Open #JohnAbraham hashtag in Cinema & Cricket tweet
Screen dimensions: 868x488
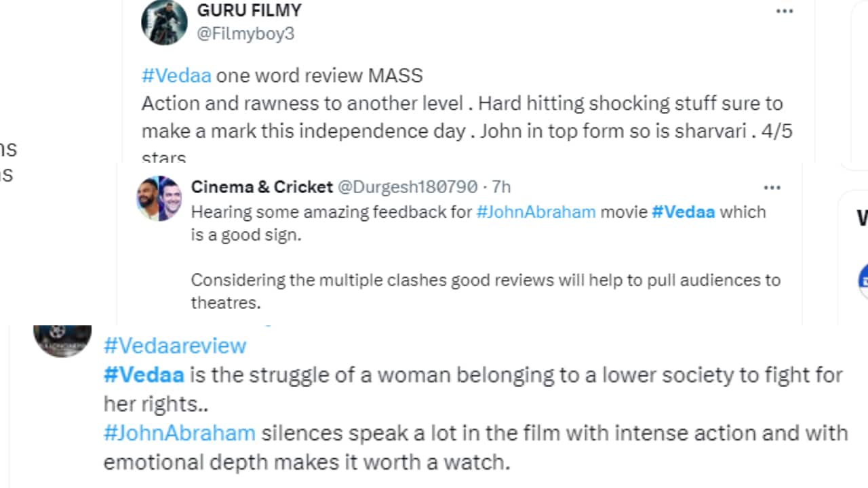point(536,212)
